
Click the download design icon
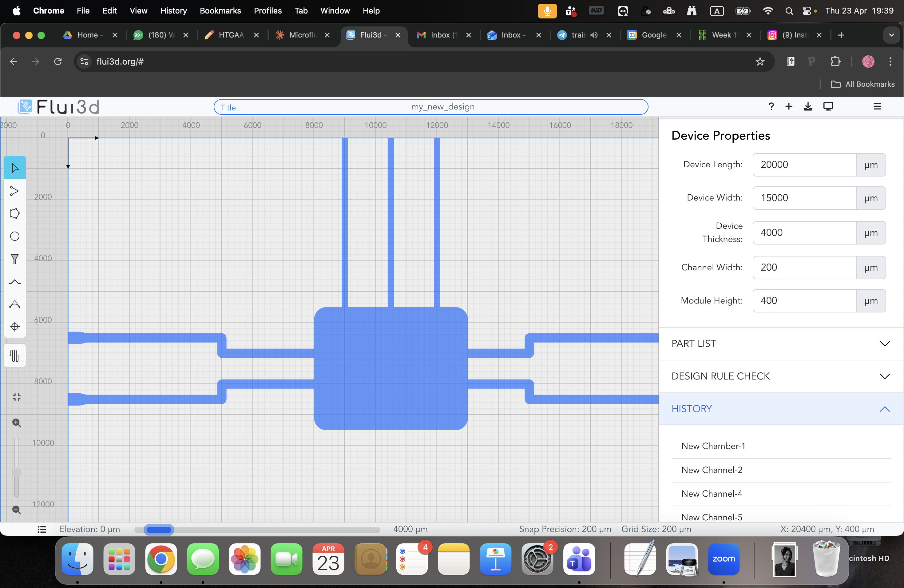(x=808, y=107)
